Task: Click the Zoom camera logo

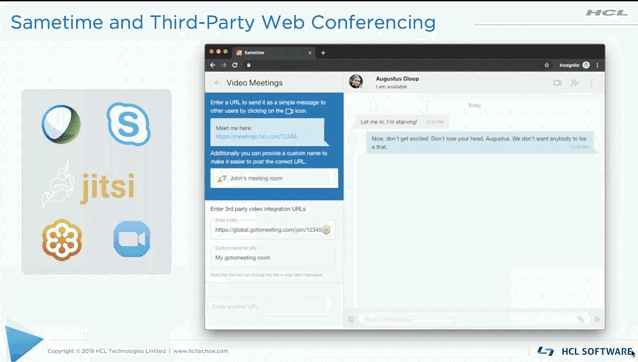Action: 132,239
